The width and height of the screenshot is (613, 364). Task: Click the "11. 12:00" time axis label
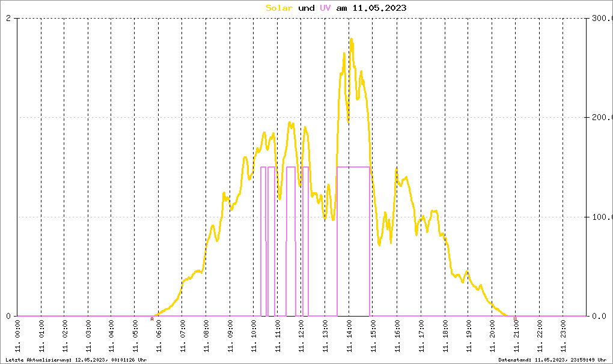pos(301,336)
